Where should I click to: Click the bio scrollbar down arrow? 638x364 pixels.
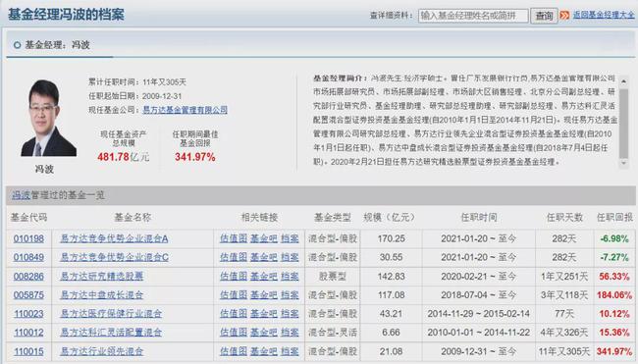click(x=623, y=163)
